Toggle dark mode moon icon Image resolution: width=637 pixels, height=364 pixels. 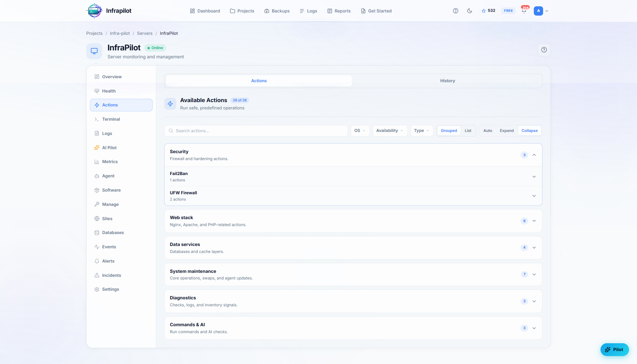point(469,11)
